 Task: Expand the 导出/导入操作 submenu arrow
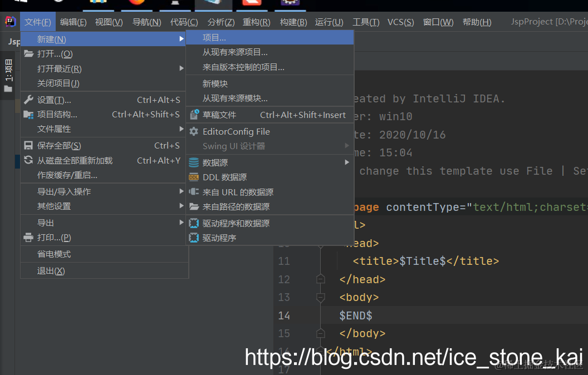tap(182, 191)
